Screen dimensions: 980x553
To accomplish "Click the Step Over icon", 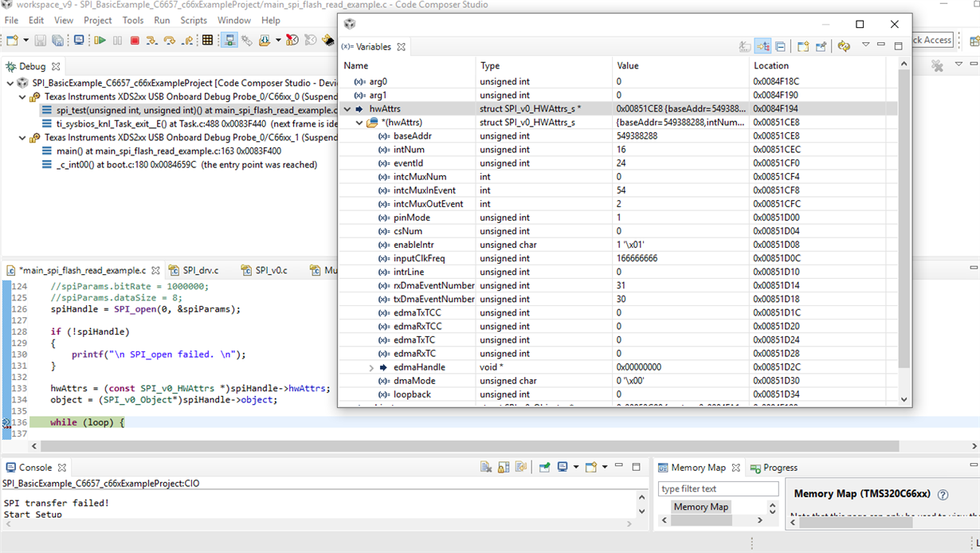I will pyautogui.click(x=169, y=41).
